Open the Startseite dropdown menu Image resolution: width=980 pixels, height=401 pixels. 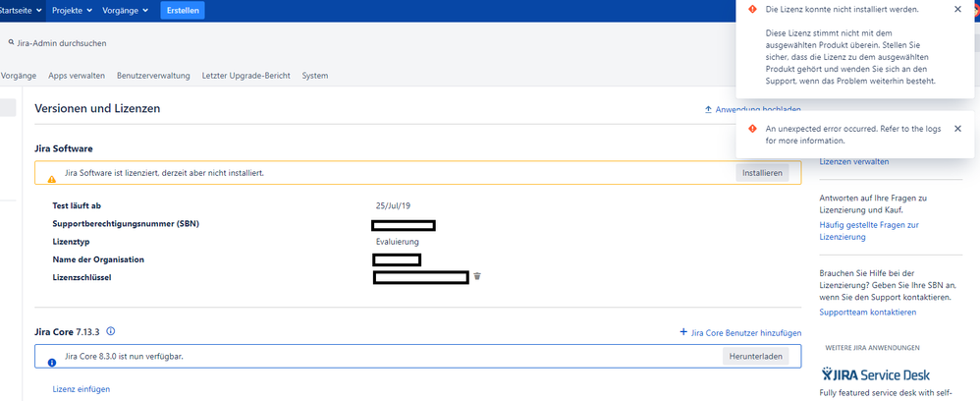(22, 11)
